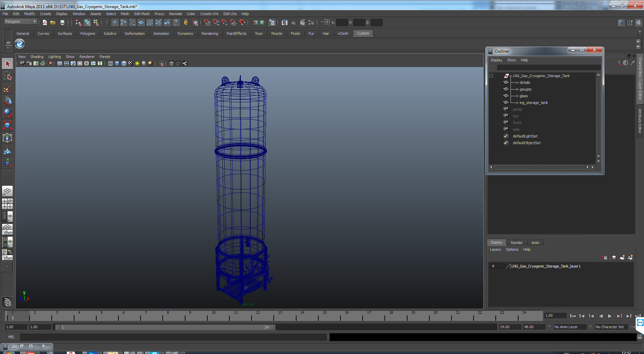Select the Show Manipulator tool
The width and height of the screenshot is (644, 354).
coord(7,163)
